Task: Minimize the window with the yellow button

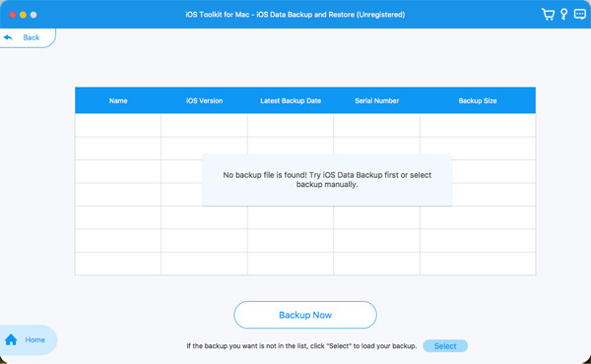Action: coord(23,15)
